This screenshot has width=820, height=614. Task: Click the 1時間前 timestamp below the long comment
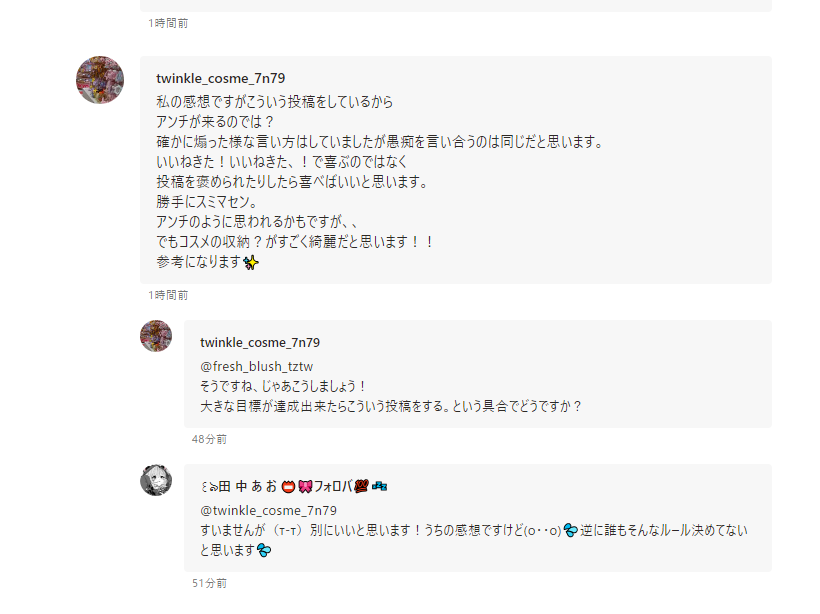[x=168, y=295]
